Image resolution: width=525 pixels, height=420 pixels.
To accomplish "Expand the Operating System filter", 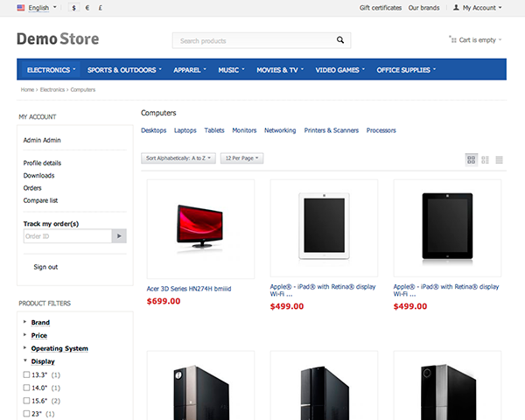I will click(59, 348).
